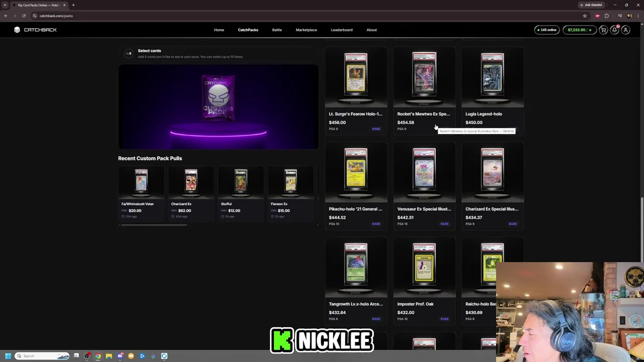Open a new browser tab
This screenshot has height=362, width=644.
pos(73,5)
